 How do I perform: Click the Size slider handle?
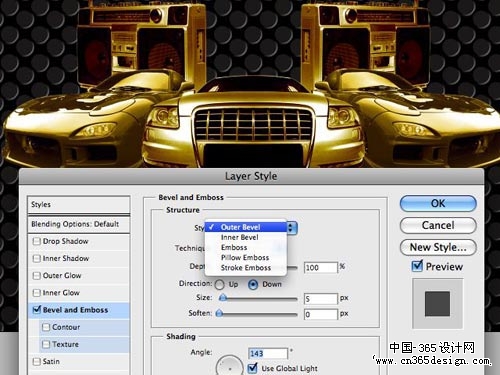[x=223, y=298]
